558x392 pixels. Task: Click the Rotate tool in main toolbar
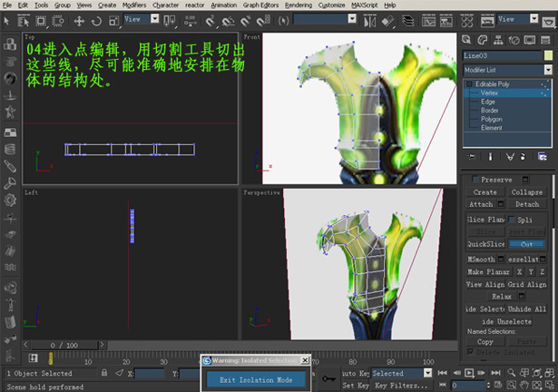tap(97, 20)
